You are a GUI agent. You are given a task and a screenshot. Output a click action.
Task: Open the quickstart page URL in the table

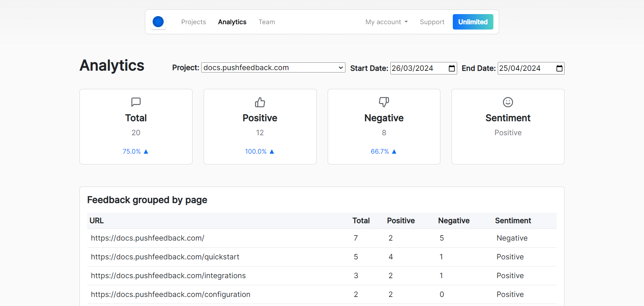pyautogui.click(x=165, y=257)
